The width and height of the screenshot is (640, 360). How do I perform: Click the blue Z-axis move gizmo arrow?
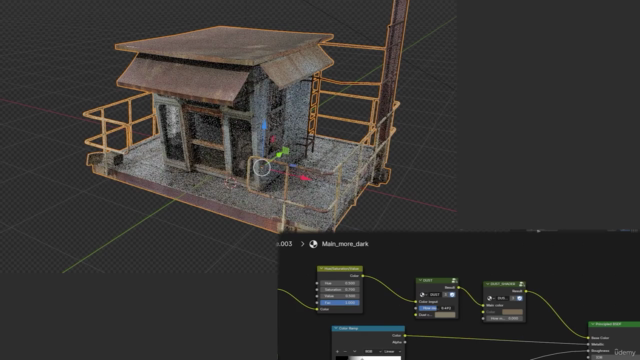click(264, 125)
